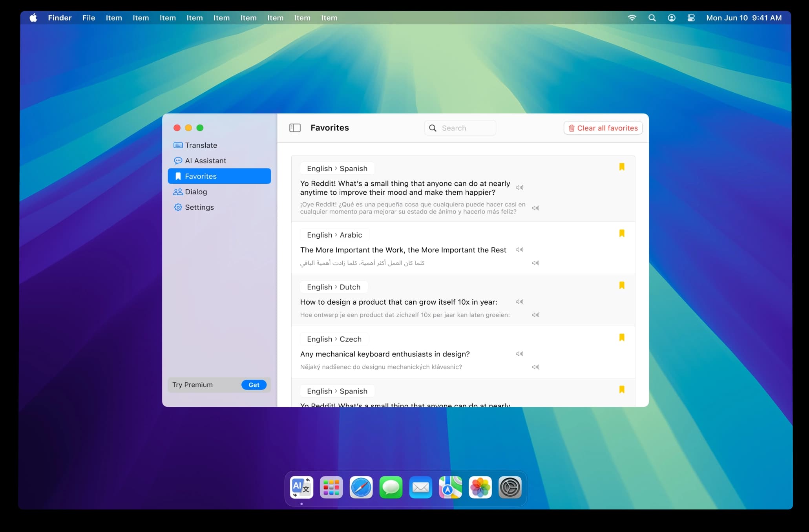Remove bookmark on English to Arabic card
This screenshot has height=532, width=809.
tap(622, 233)
